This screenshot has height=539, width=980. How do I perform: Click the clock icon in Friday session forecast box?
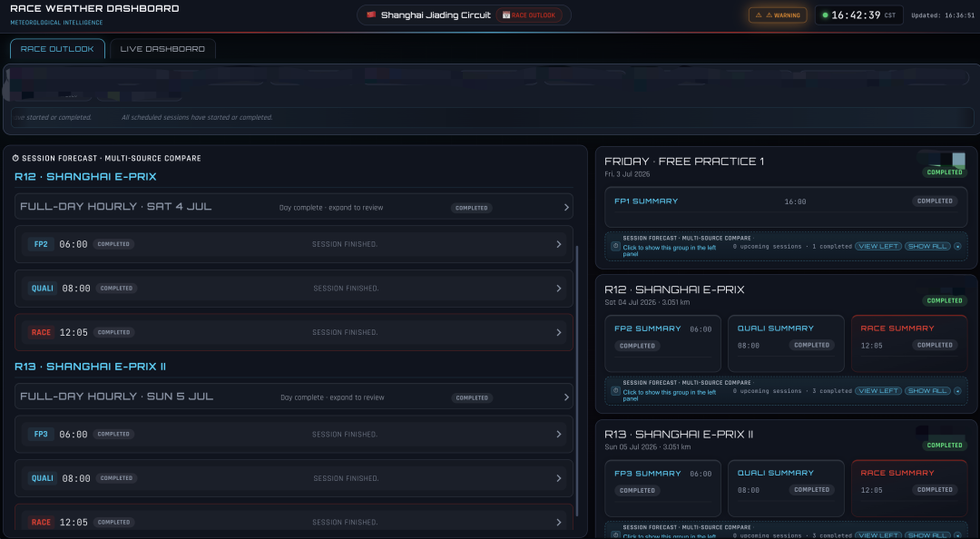(615, 247)
